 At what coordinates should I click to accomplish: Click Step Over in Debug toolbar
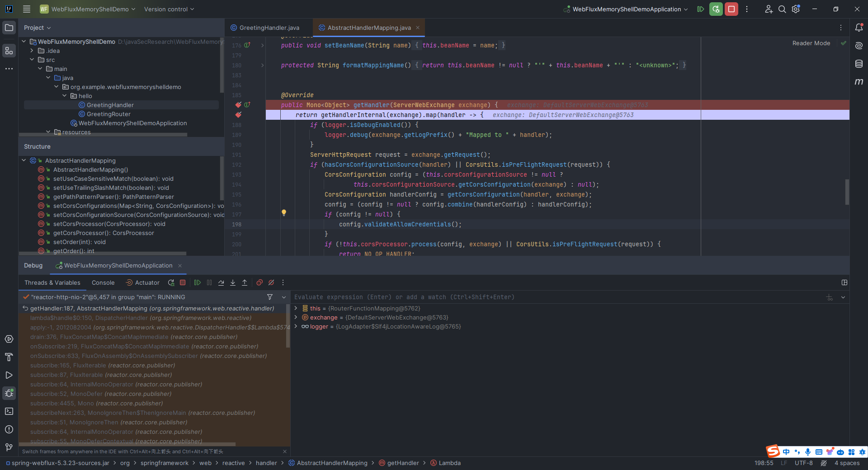pos(221,283)
